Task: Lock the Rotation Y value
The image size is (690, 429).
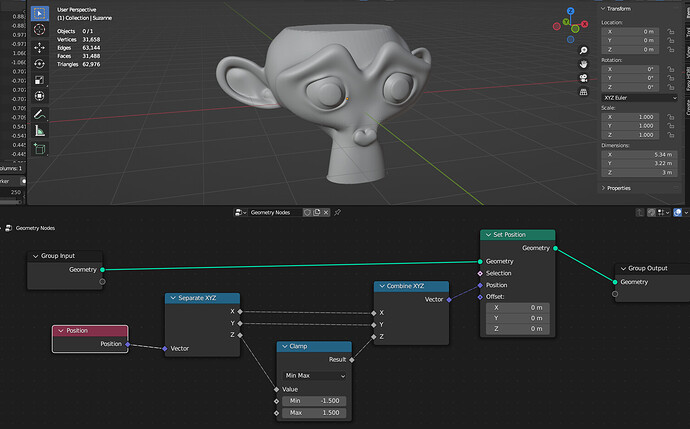Action: [x=670, y=78]
